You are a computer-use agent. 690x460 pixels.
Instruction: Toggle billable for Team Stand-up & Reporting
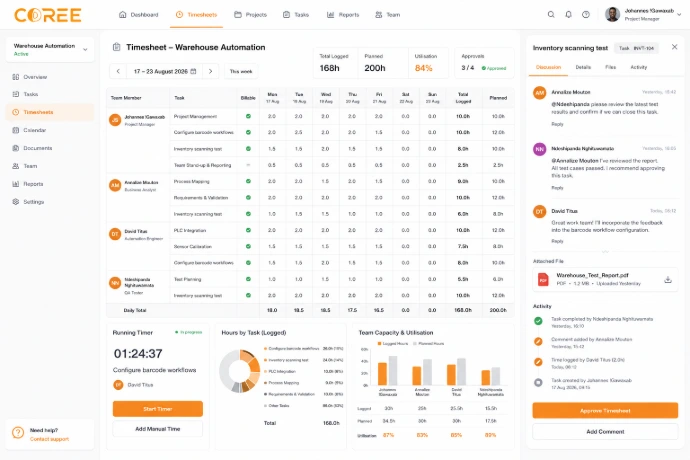click(248, 165)
